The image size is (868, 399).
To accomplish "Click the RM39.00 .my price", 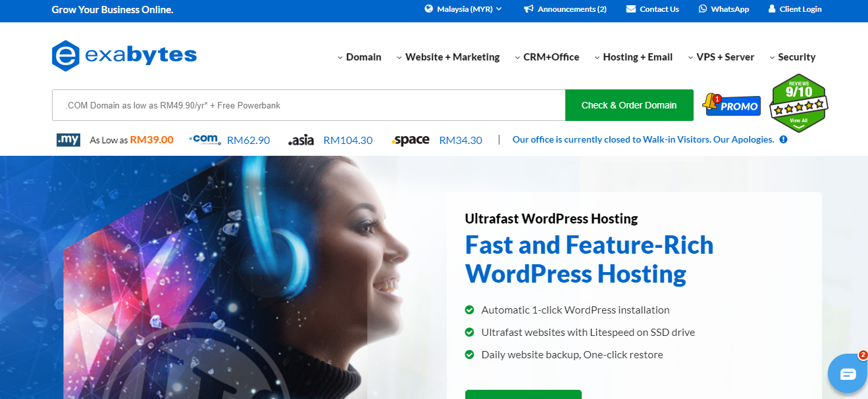I will click(x=152, y=139).
